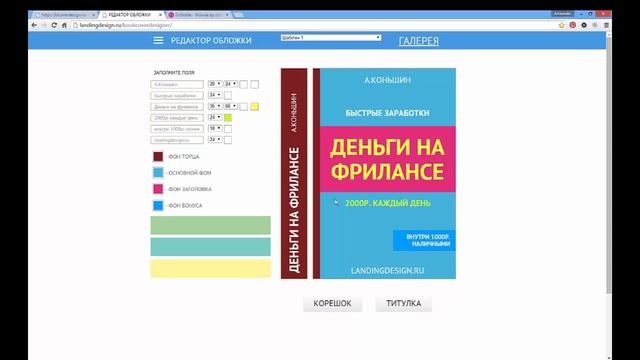
Task: Open the 18 size dropdown in the bonus row
Action: click(215, 128)
